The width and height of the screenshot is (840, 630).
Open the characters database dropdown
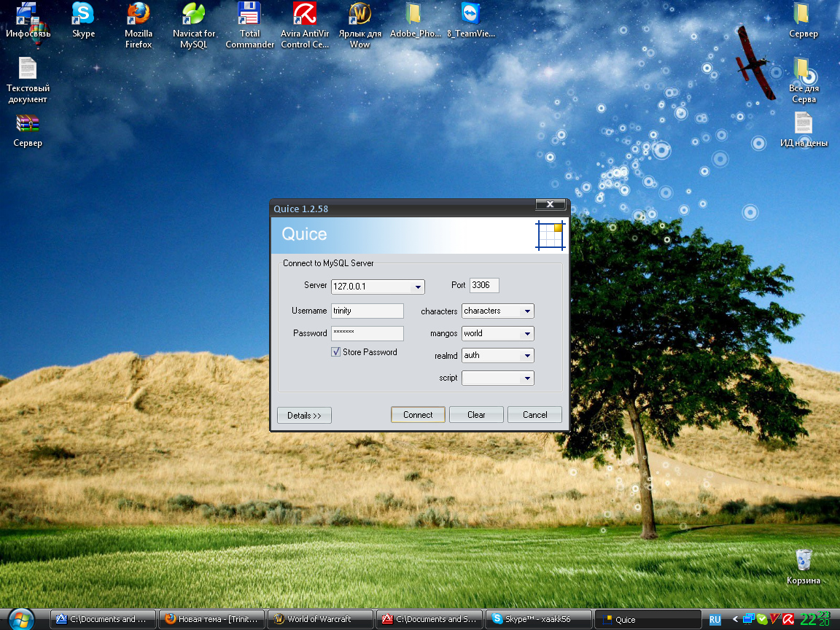(x=527, y=311)
